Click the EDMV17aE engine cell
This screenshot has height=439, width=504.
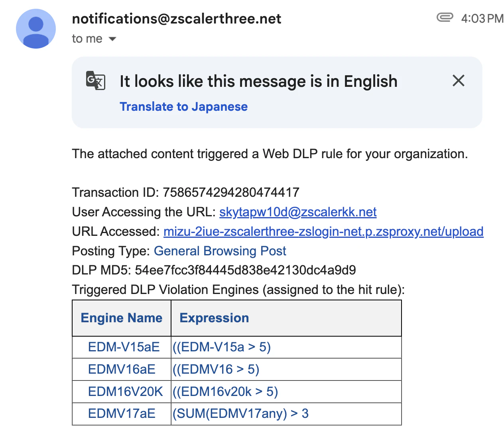coord(122,414)
